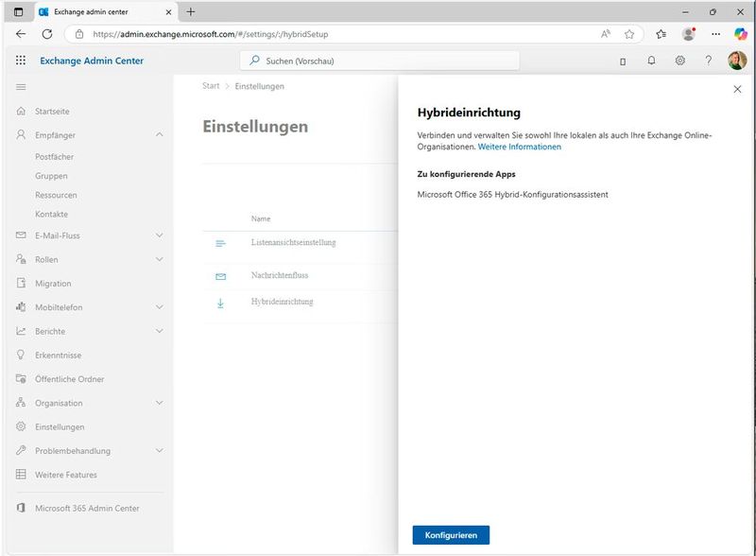Select Hybrideinrichtung row text
The width and height of the screenshot is (756, 556).
(x=282, y=302)
